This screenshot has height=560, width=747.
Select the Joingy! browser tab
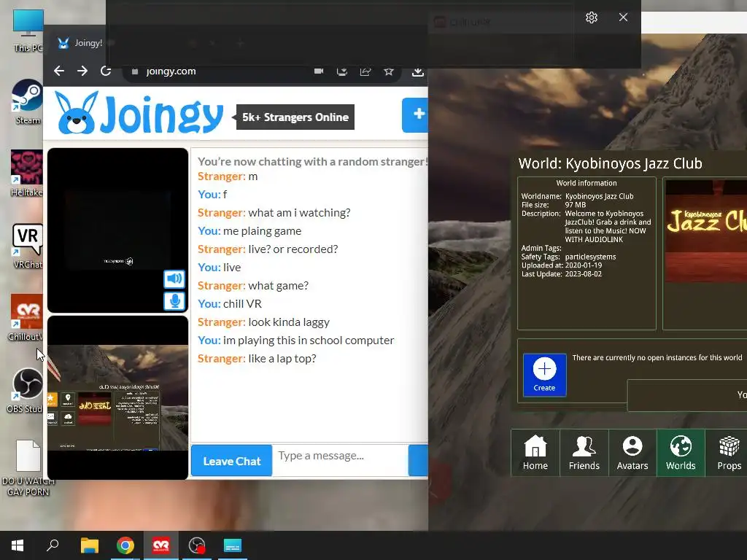coord(80,43)
